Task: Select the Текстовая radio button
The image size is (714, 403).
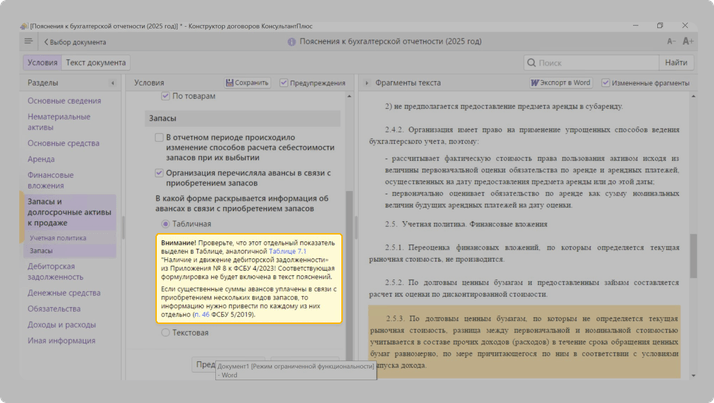Action: pos(165,332)
